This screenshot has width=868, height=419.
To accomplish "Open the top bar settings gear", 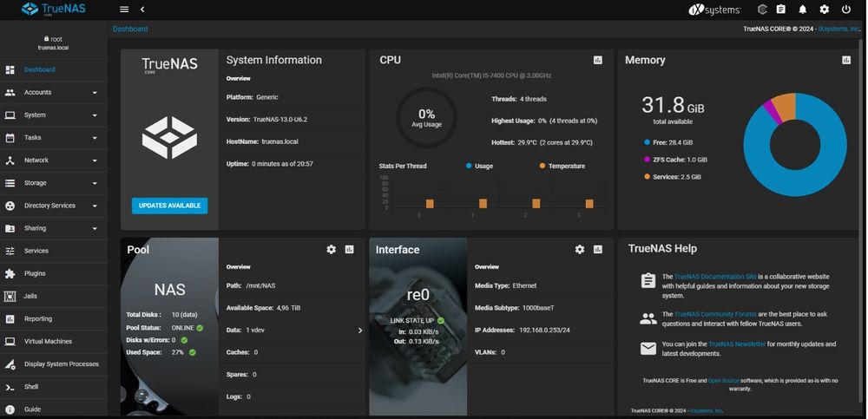I will pos(825,10).
